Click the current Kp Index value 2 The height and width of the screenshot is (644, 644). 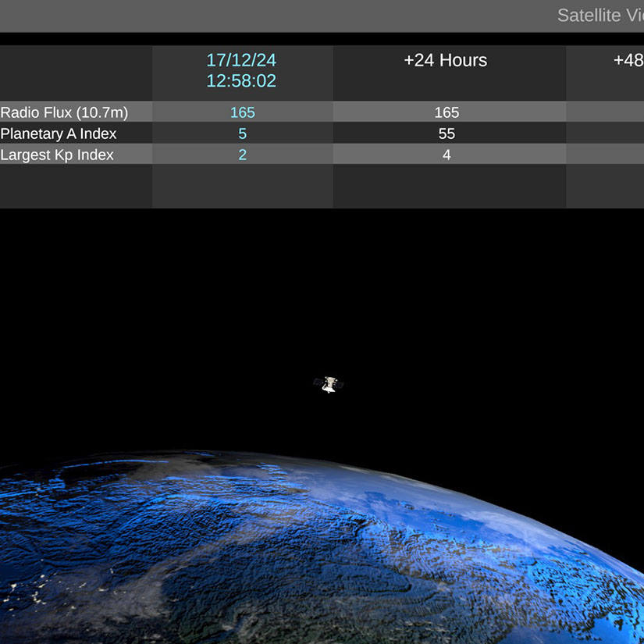click(242, 155)
